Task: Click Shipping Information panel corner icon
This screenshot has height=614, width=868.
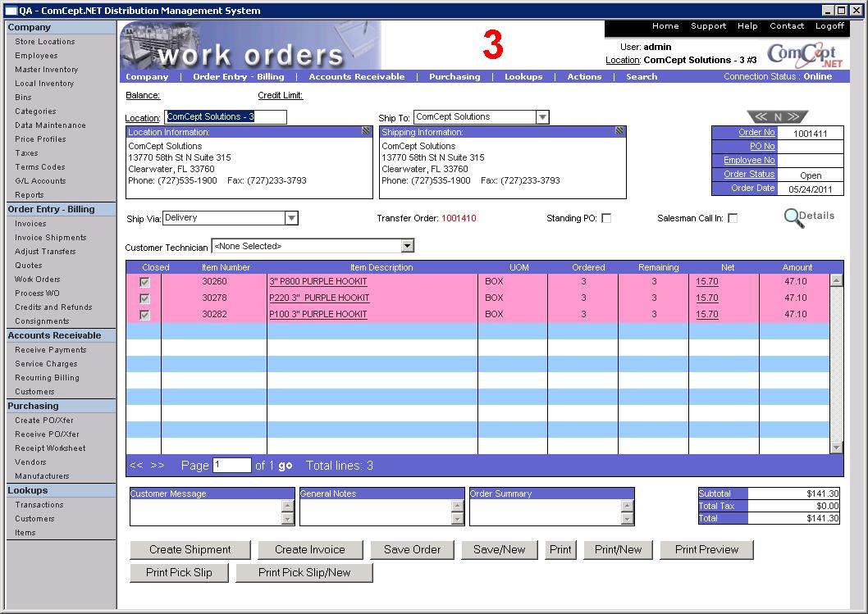Action: 619,131
